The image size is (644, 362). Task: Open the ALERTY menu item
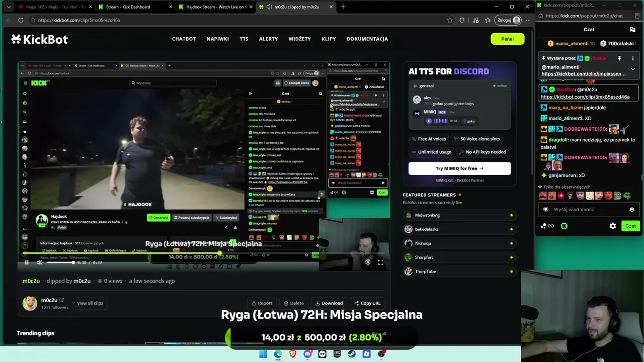[268, 39]
